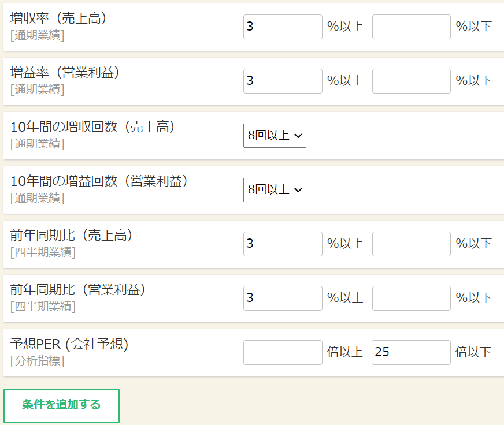
Task: Click the 前年同期比（営業利益） maximum percent field
Action: click(411, 299)
